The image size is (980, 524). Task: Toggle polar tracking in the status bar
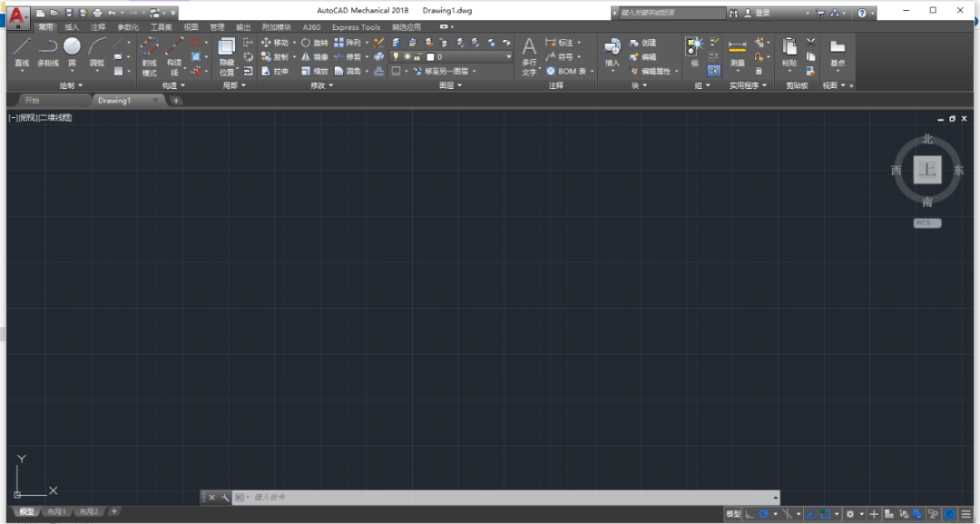[x=764, y=514]
